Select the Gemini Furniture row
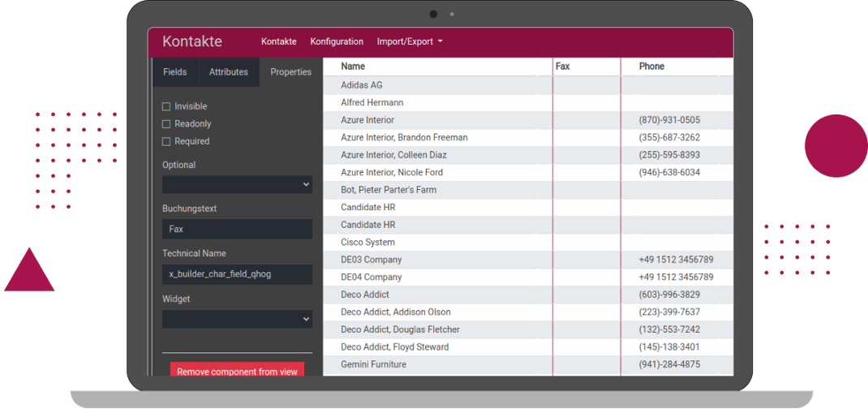This screenshot has height=409, width=868. click(x=373, y=364)
